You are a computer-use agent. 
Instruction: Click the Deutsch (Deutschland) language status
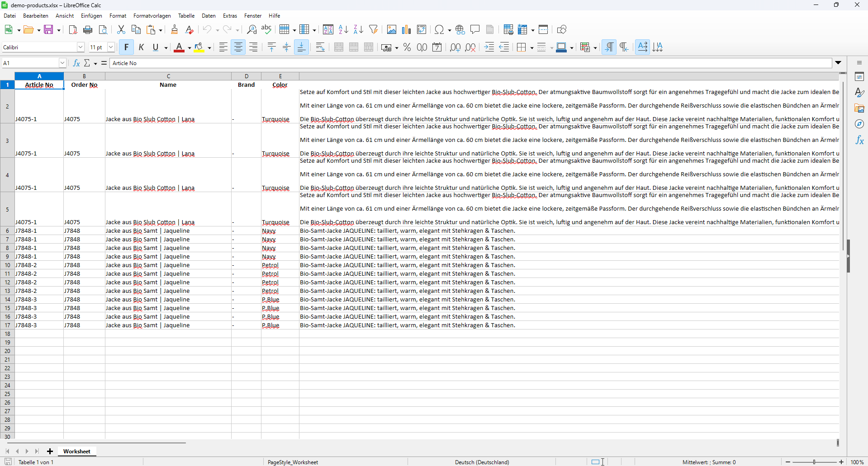pos(482,462)
